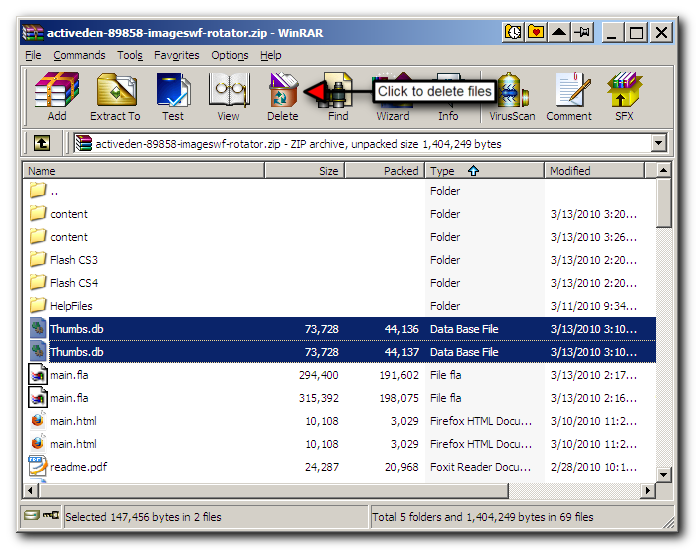Click the horizontal scrollbar thumb
696x550 pixels.
(273, 491)
